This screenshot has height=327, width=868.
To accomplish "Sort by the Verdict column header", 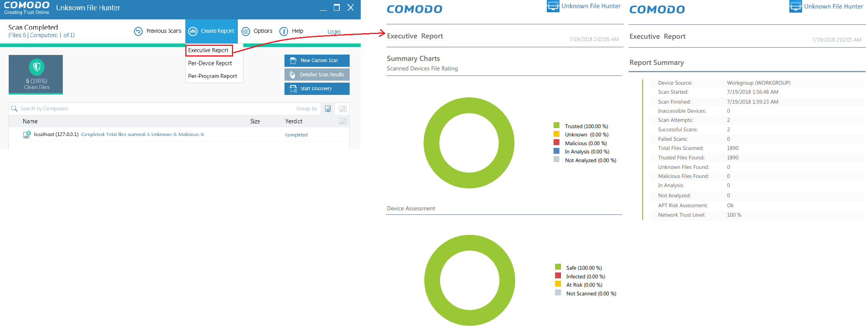I will 294,121.
